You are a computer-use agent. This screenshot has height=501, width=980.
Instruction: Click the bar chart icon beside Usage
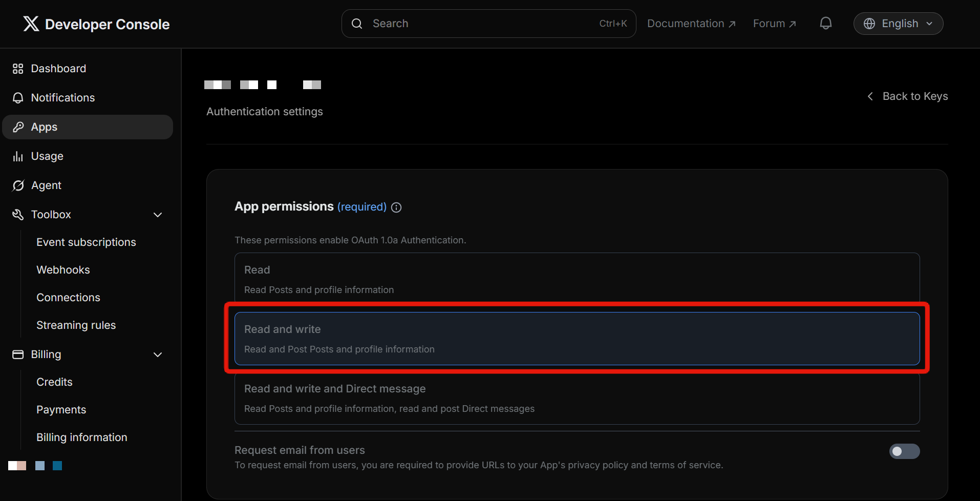coord(18,156)
